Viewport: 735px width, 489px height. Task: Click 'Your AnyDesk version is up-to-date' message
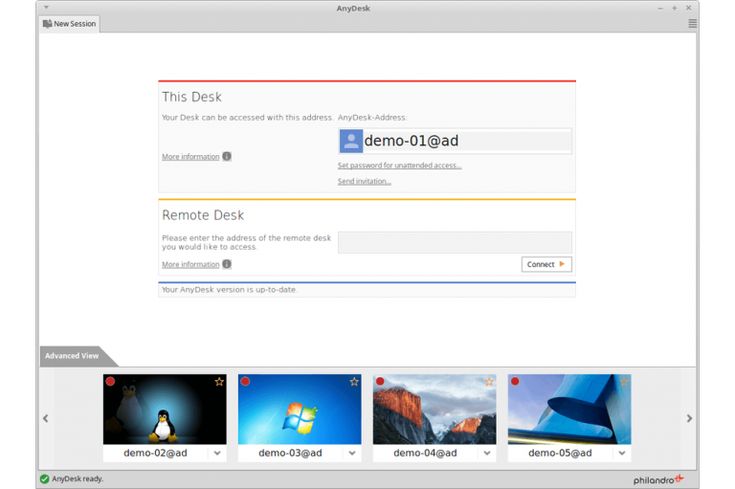click(229, 290)
